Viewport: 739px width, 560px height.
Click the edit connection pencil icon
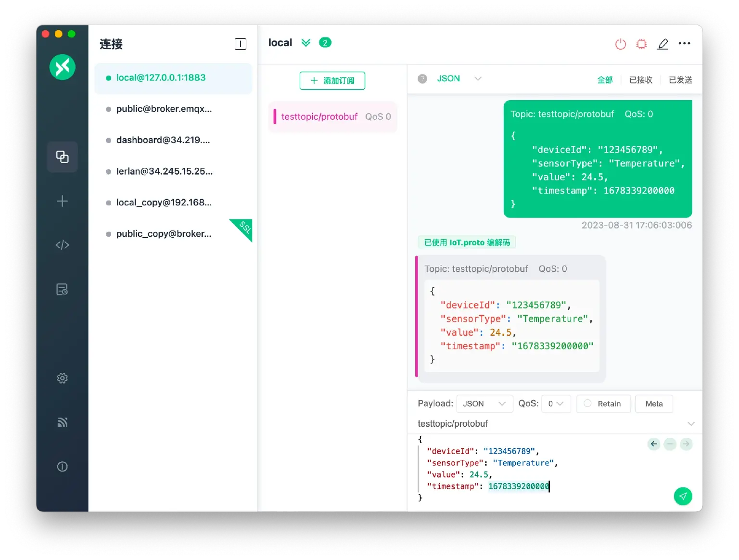(663, 44)
